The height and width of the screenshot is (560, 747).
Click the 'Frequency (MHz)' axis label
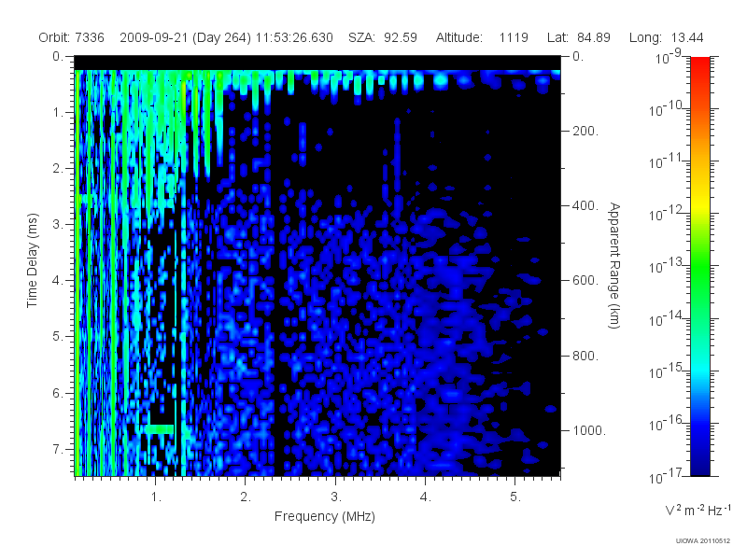[x=324, y=516]
